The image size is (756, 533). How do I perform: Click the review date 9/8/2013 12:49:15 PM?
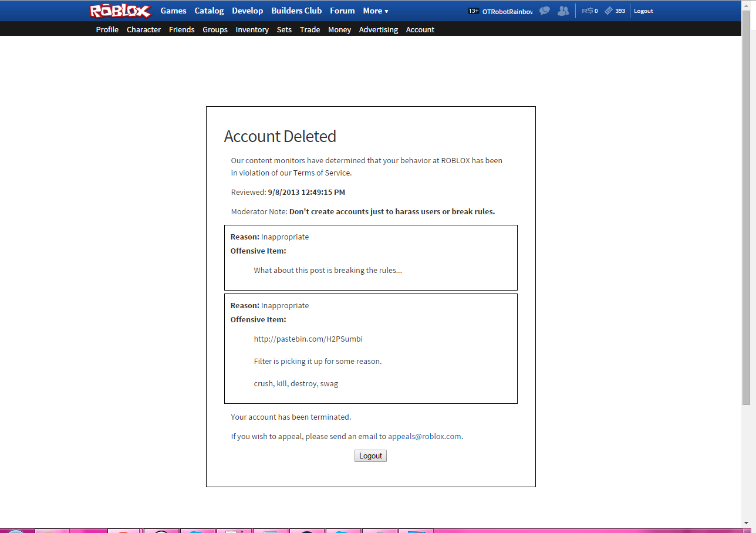pyautogui.click(x=306, y=192)
